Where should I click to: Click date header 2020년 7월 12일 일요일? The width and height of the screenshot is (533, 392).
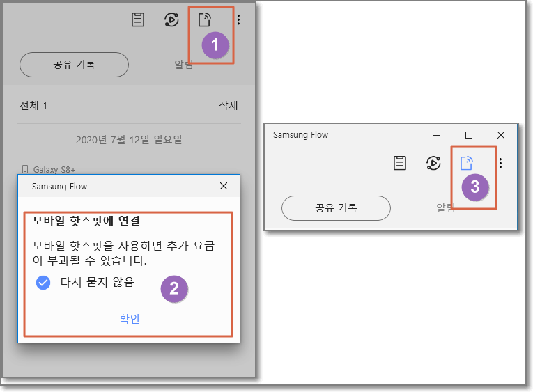tap(129, 139)
